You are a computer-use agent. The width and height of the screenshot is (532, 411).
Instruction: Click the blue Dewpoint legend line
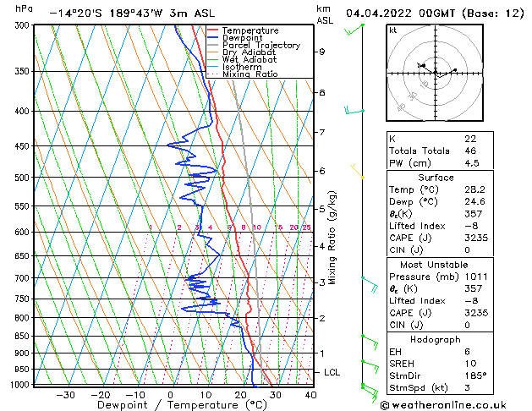[214, 38]
